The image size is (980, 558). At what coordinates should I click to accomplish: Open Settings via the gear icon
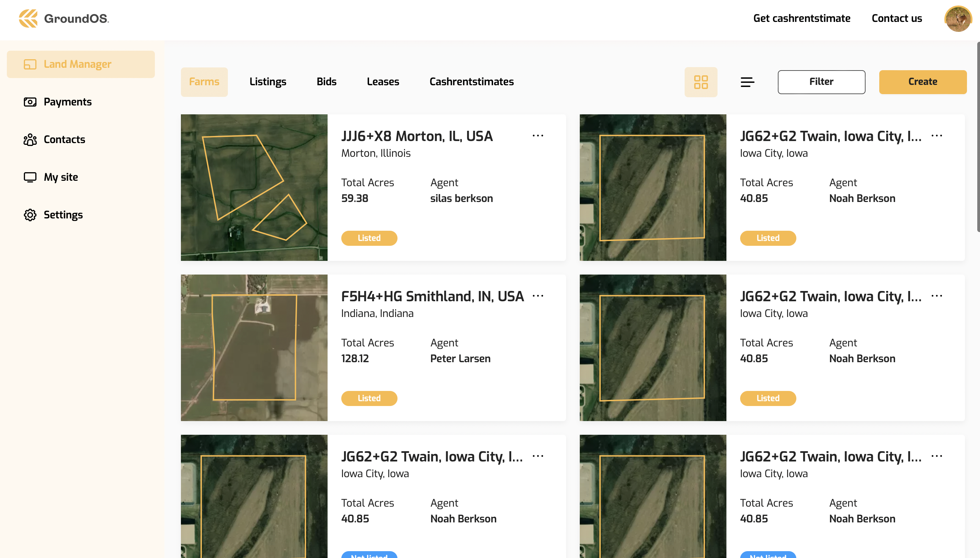tap(30, 215)
